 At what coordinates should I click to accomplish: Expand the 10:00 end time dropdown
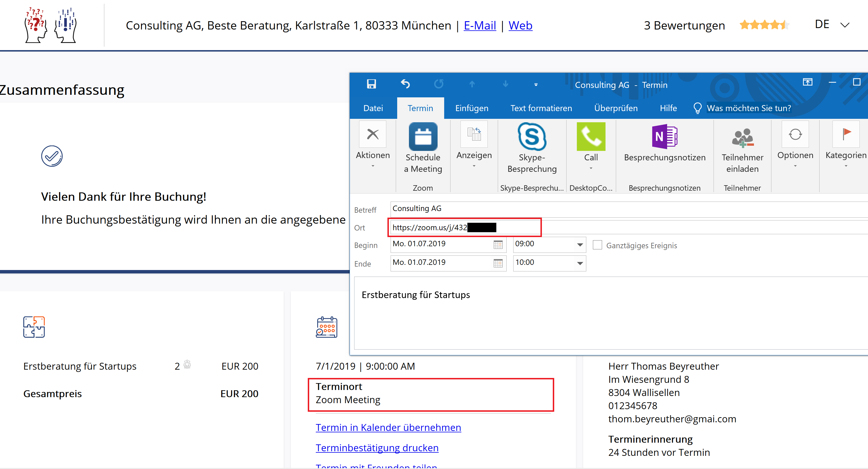pos(579,263)
